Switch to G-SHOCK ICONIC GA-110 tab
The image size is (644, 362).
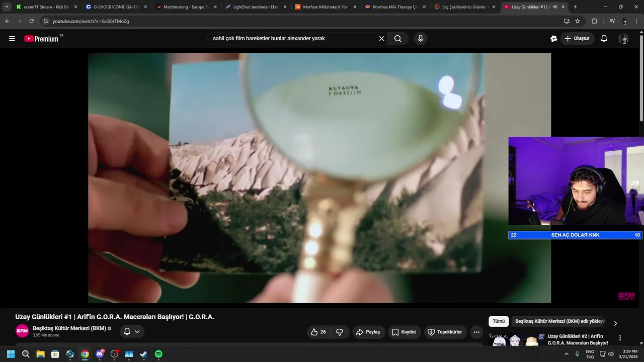[x=116, y=7]
